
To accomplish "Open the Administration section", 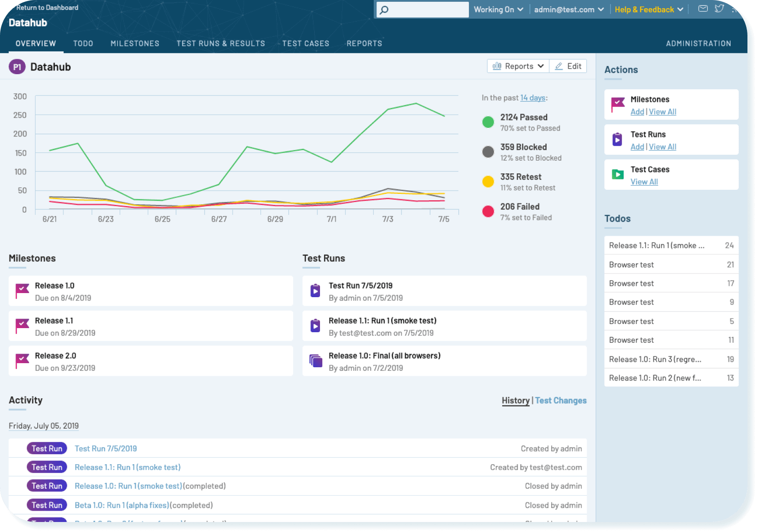I will [698, 43].
